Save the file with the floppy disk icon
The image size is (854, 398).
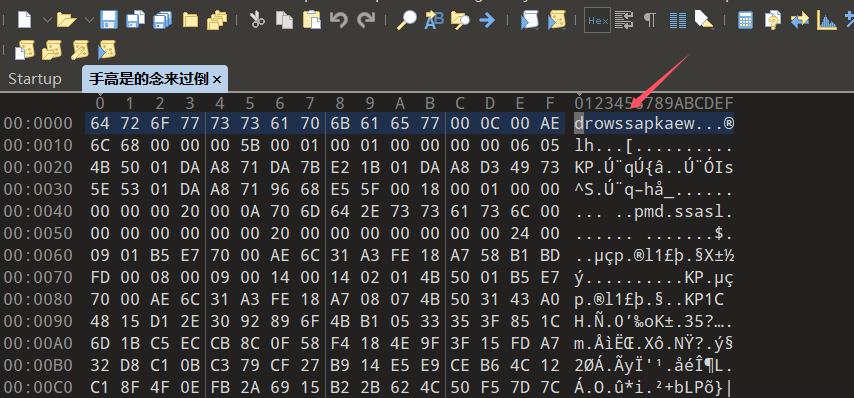click(109, 21)
